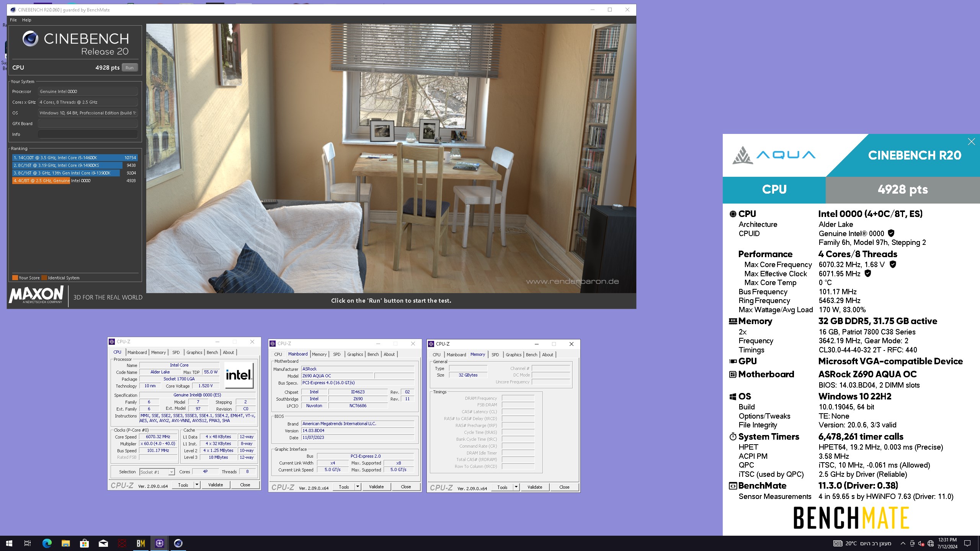The width and height of the screenshot is (980, 551).
Task: Select ranking entry Intel Core i5-14600K
Action: (x=75, y=158)
